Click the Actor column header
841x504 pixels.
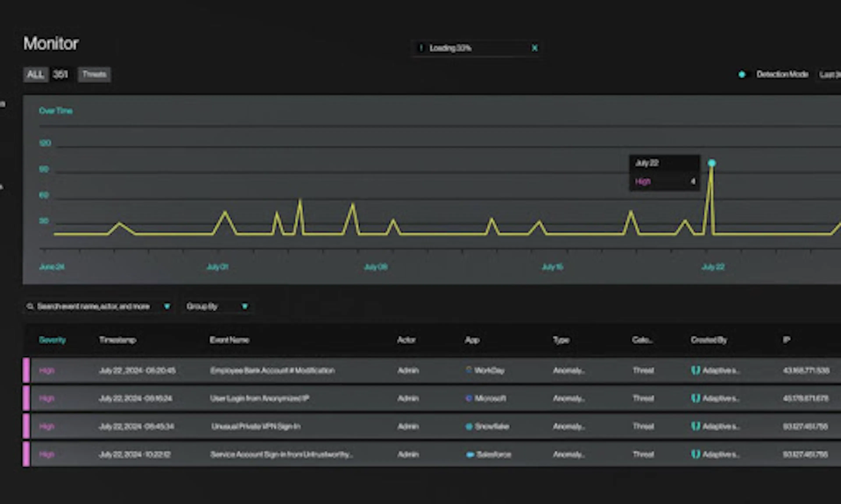[406, 340]
